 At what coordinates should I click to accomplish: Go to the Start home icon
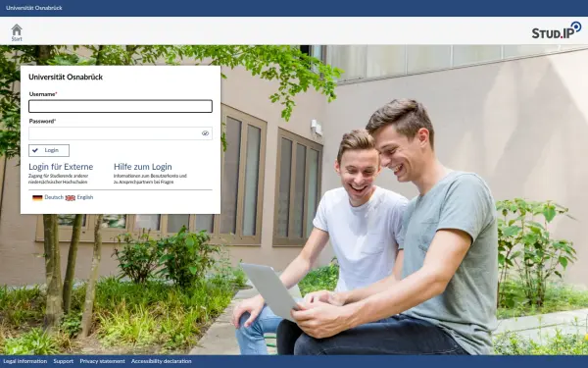click(17, 32)
